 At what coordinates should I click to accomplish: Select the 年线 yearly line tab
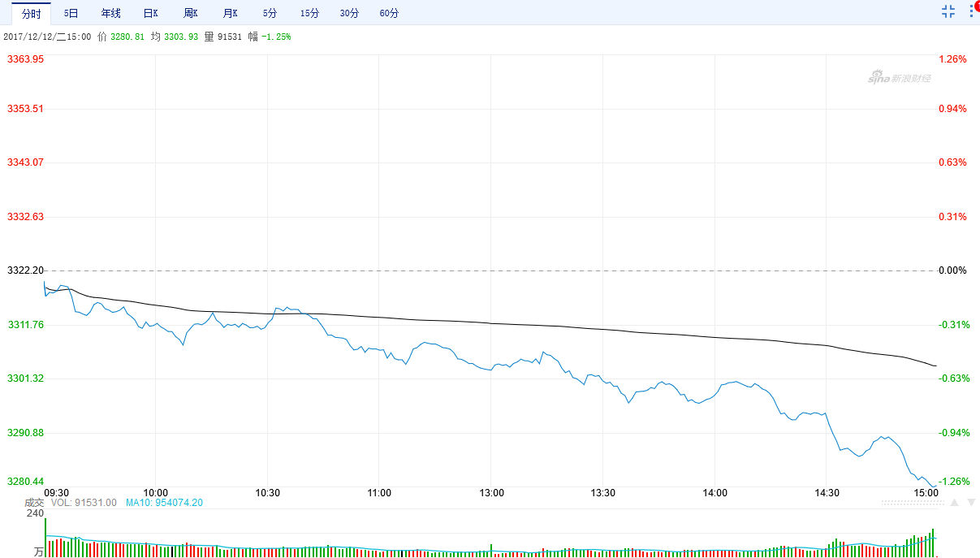point(110,13)
